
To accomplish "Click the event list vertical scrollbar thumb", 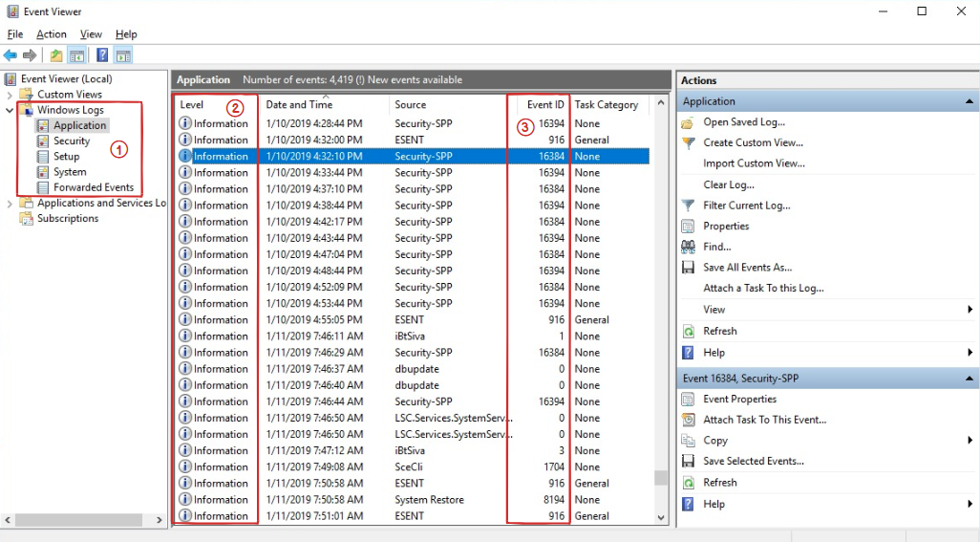I will click(661, 478).
